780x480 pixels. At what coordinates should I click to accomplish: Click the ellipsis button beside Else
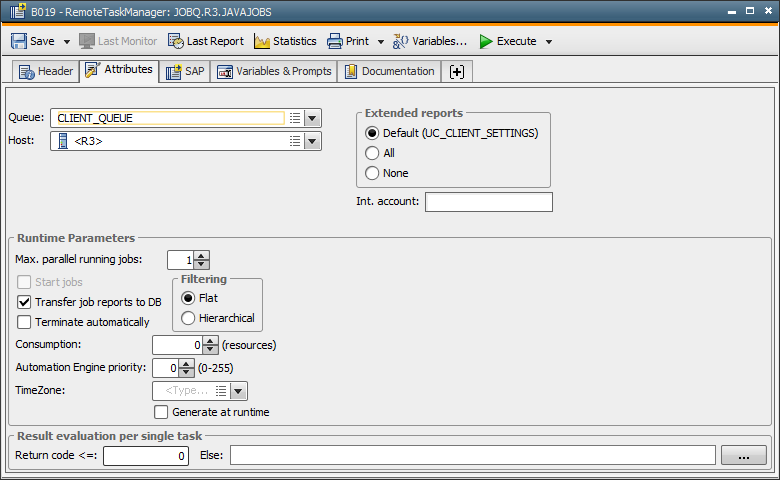(x=743, y=456)
